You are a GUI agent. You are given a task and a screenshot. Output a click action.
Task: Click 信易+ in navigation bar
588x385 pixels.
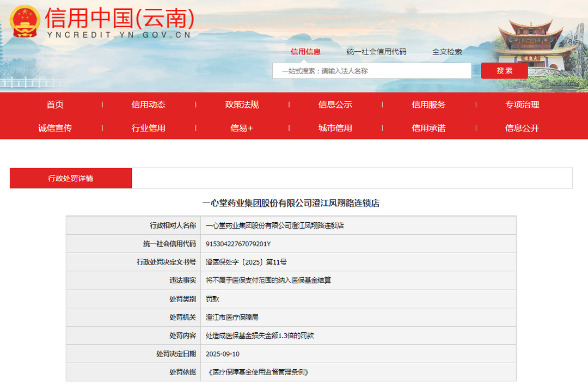(242, 128)
